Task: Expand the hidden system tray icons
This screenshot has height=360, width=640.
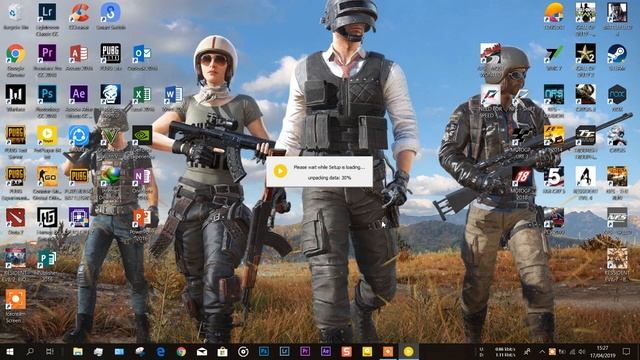Action: [x=542, y=351]
